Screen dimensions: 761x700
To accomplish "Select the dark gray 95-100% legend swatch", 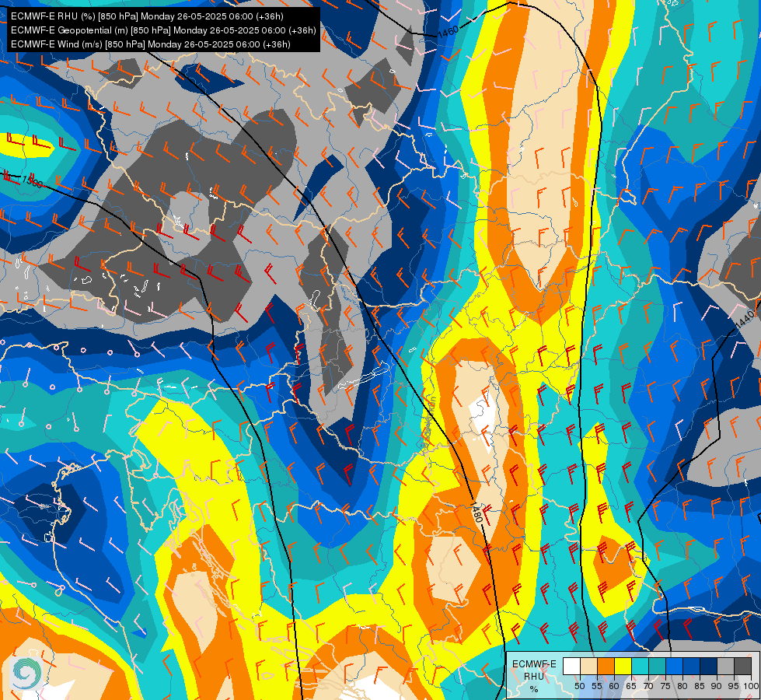I will click(x=743, y=666).
